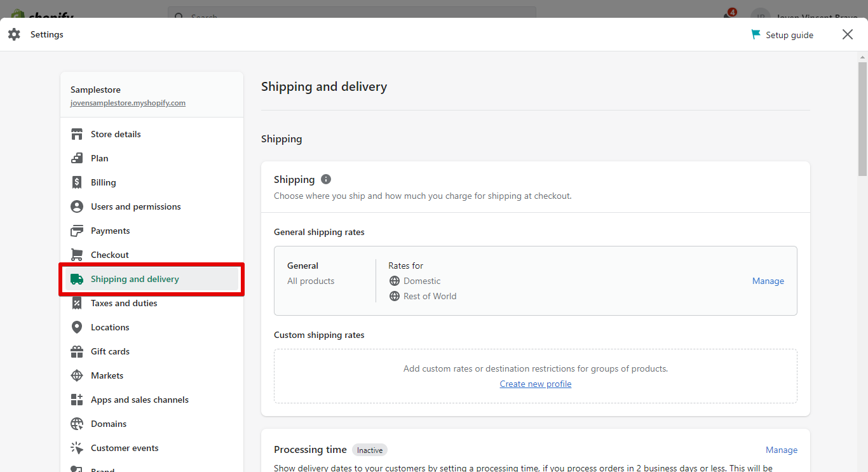This screenshot has height=472, width=868.
Task: Open Taxes and duties percent icon
Action: (x=76, y=303)
